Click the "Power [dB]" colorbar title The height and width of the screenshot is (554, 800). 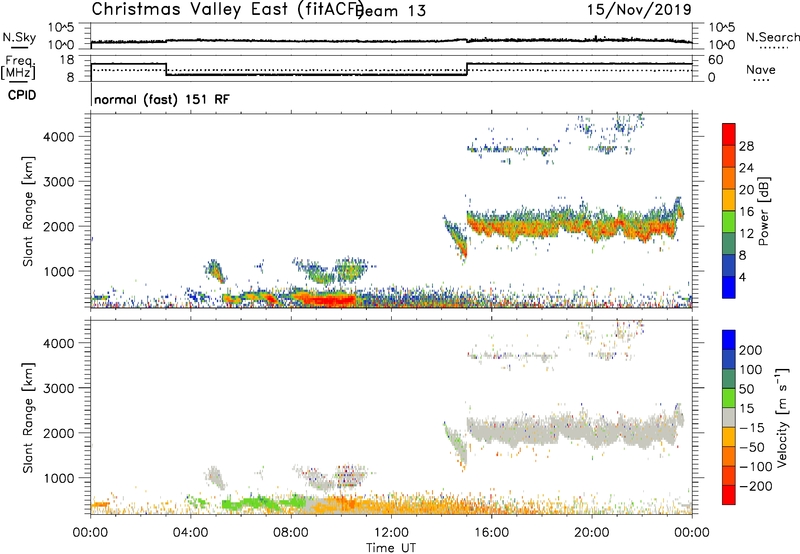763,211
